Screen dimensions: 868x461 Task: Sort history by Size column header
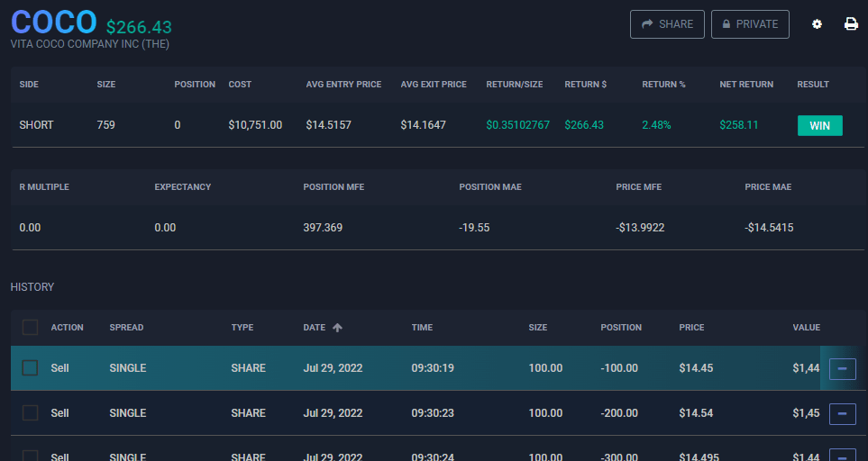coord(538,328)
